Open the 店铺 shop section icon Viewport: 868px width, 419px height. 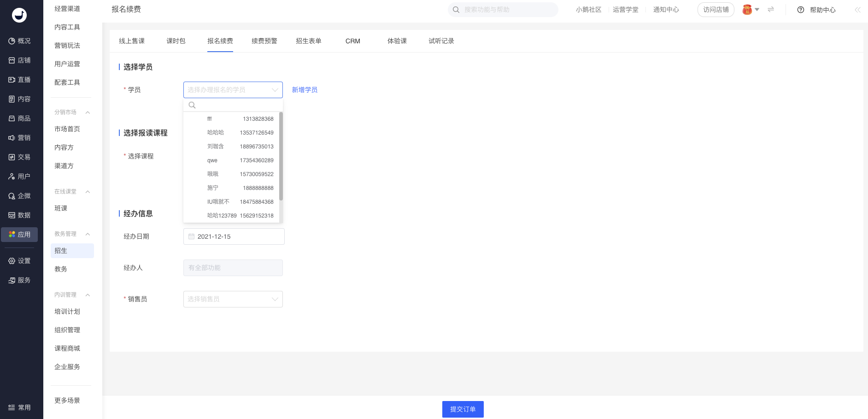coord(12,60)
